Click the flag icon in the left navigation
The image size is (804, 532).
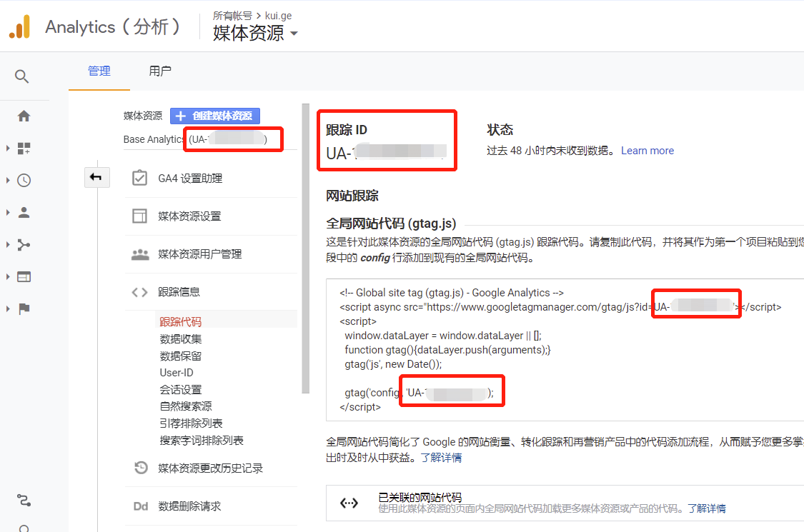pyautogui.click(x=24, y=308)
